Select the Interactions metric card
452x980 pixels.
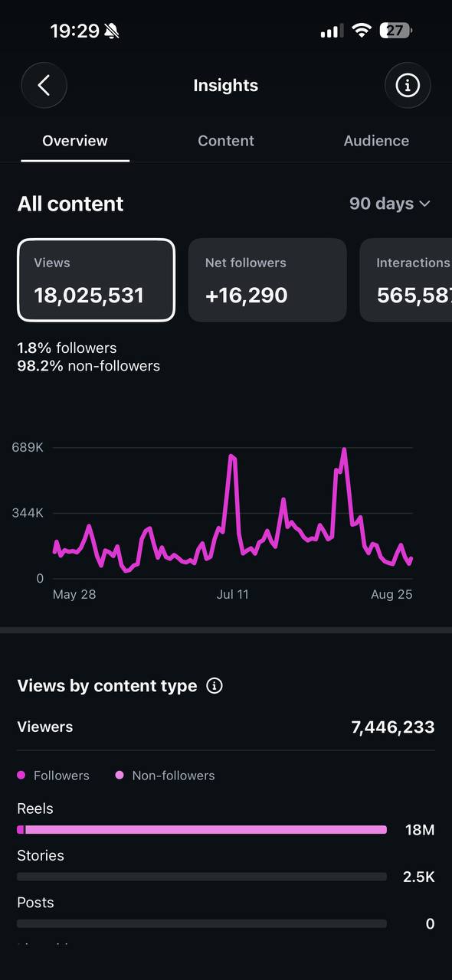click(x=405, y=280)
